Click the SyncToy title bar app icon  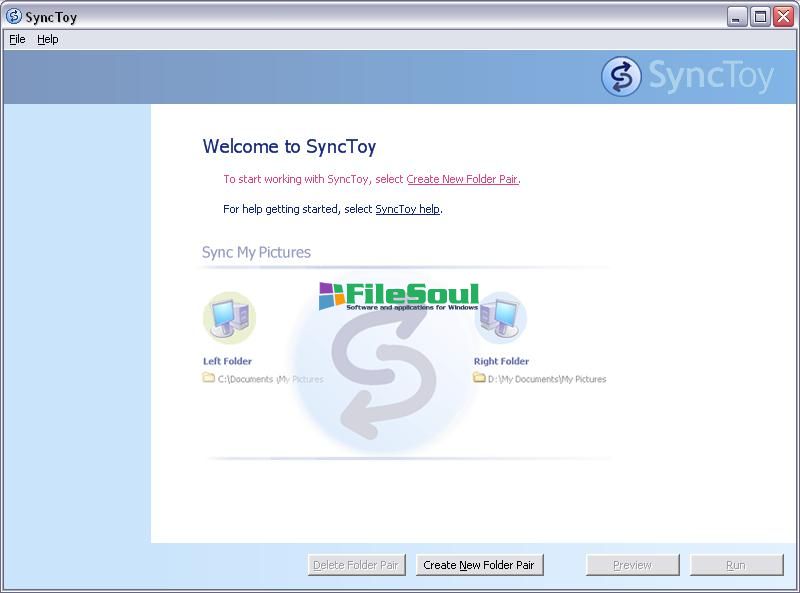coord(14,16)
